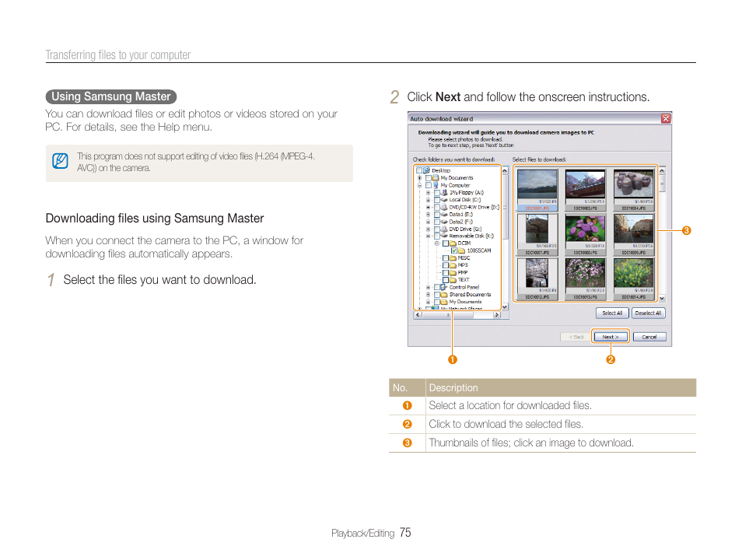Expand the Data1 (E:) node
The image size is (742, 560).
point(429,215)
